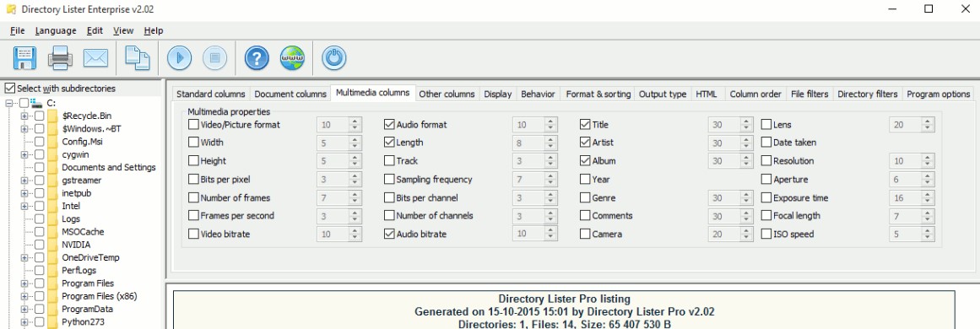The width and height of the screenshot is (980, 329).
Task: Click the 'Generated on 15-10-2015' line
Action: click(565, 311)
